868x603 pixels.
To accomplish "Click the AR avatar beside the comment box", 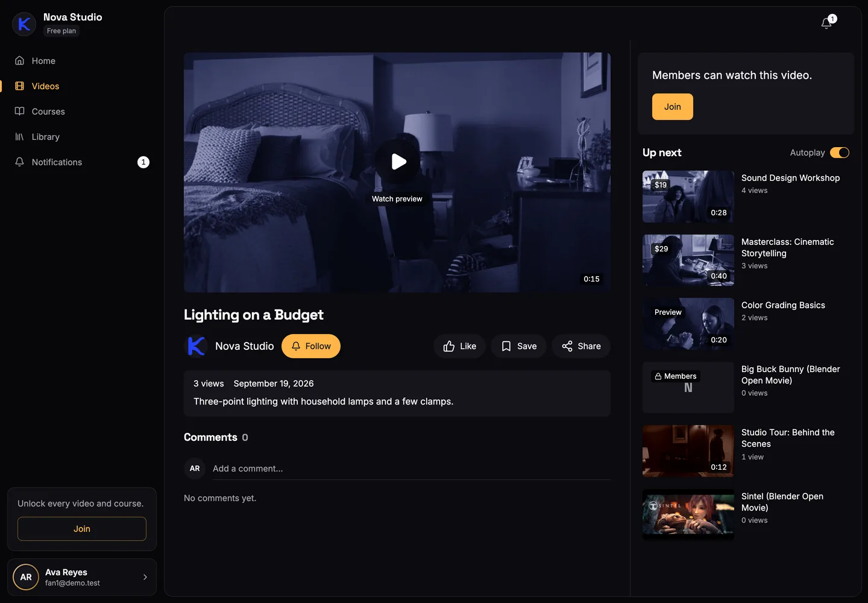I will (195, 469).
